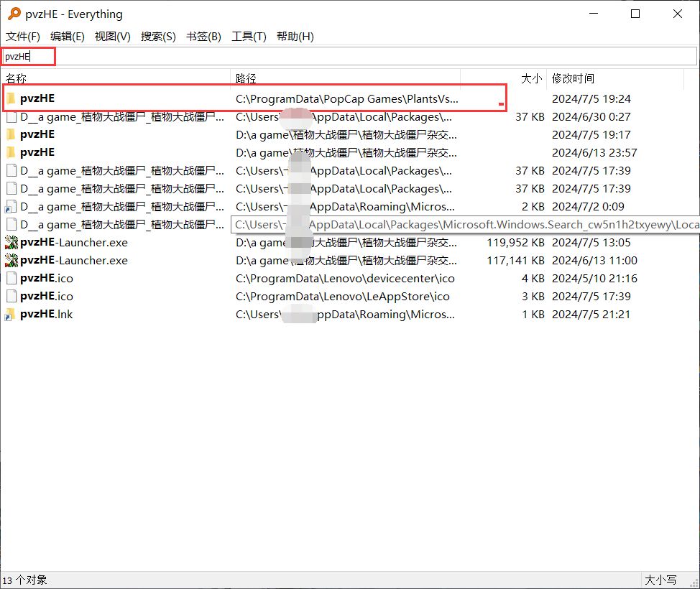Click the pvzHE.lnk shortcut icon

[10, 314]
